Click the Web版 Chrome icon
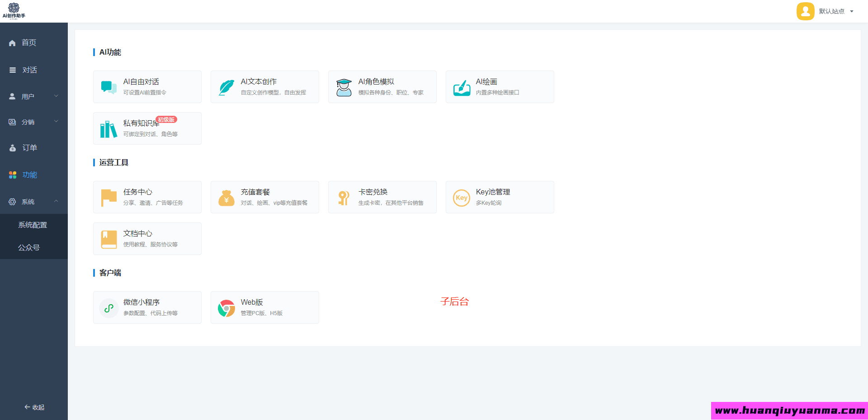 pos(226,308)
